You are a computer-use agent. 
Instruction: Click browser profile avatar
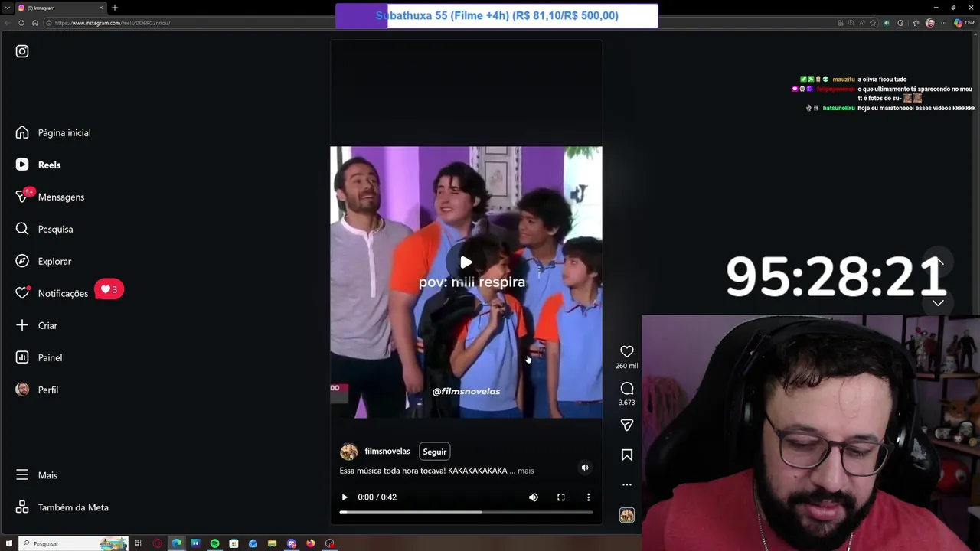coord(929,23)
